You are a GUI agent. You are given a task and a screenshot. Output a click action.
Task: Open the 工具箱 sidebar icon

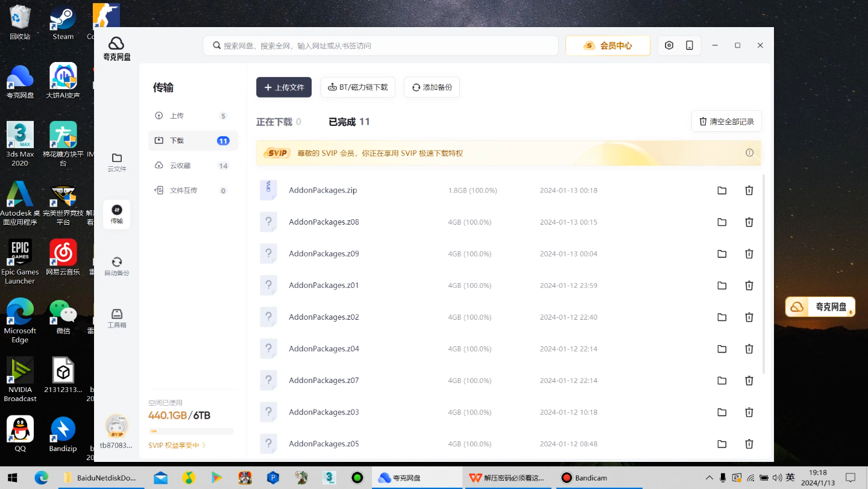116,318
